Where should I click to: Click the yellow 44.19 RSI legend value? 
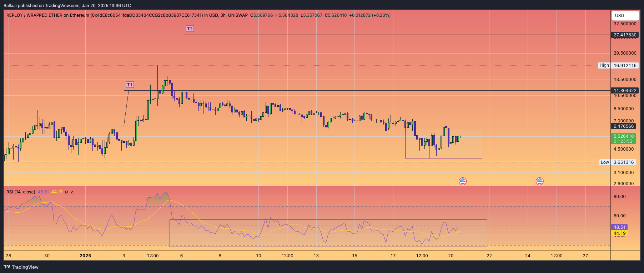pos(57,192)
